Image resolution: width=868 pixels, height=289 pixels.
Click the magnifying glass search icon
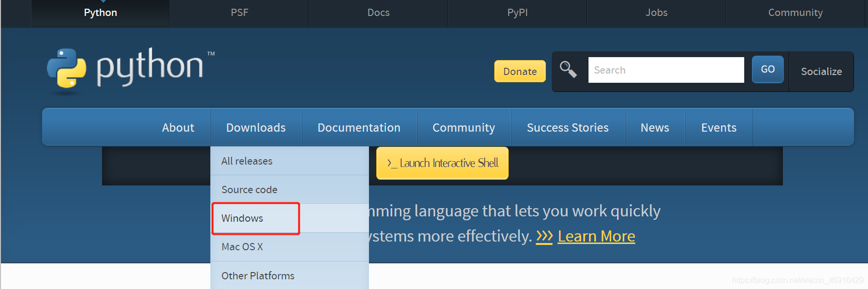click(568, 69)
